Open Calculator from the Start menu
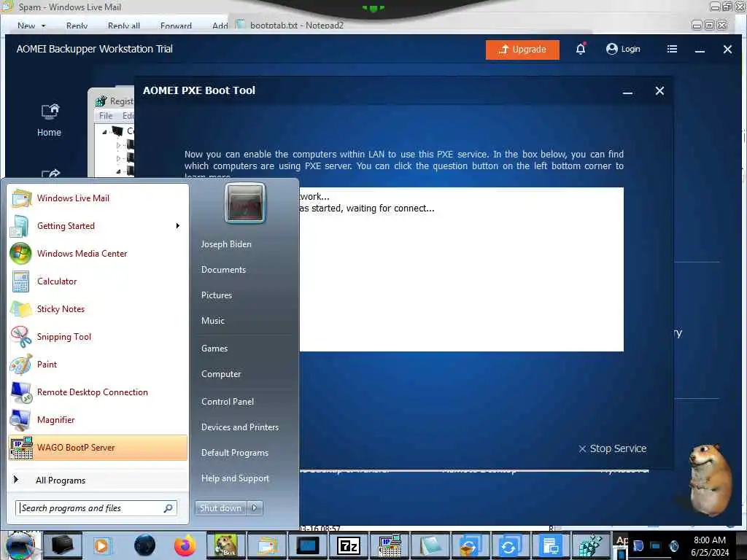 tap(98, 281)
